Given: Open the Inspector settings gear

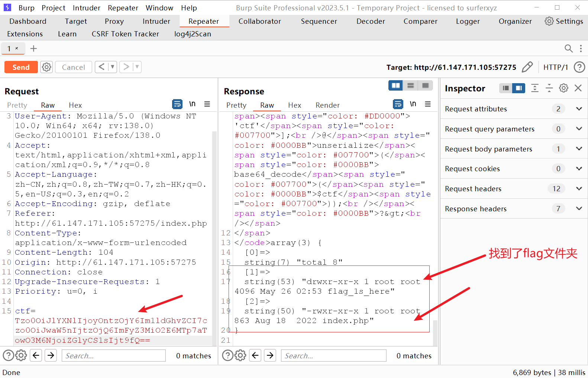Looking at the screenshot, I should [563, 88].
